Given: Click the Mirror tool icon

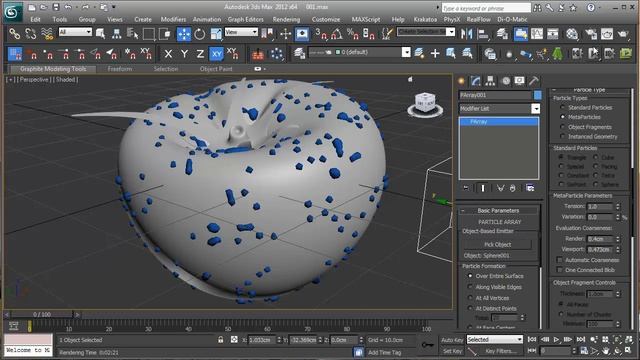Looking at the screenshot, I should tap(467, 34).
